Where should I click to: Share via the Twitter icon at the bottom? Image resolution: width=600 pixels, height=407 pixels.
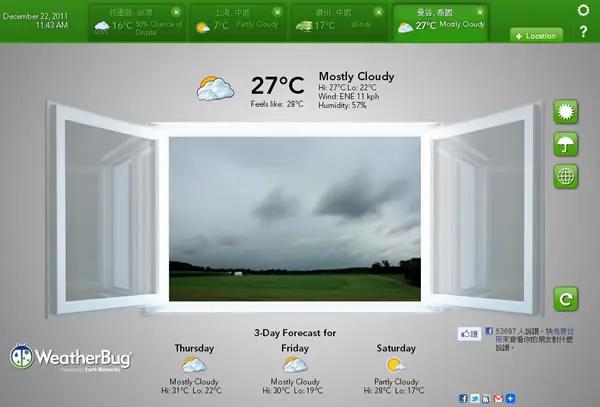[x=475, y=399]
